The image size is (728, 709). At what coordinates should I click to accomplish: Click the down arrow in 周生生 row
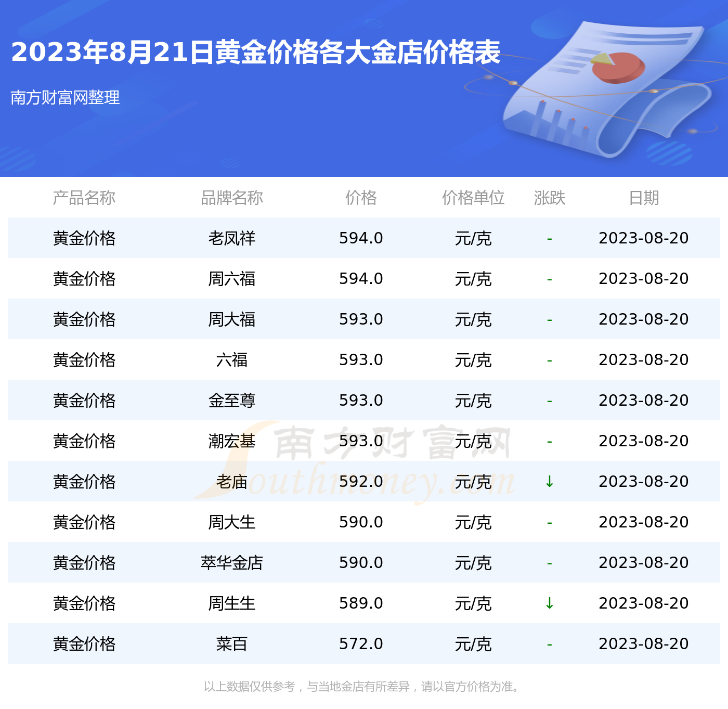pyautogui.click(x=549, y=603)
